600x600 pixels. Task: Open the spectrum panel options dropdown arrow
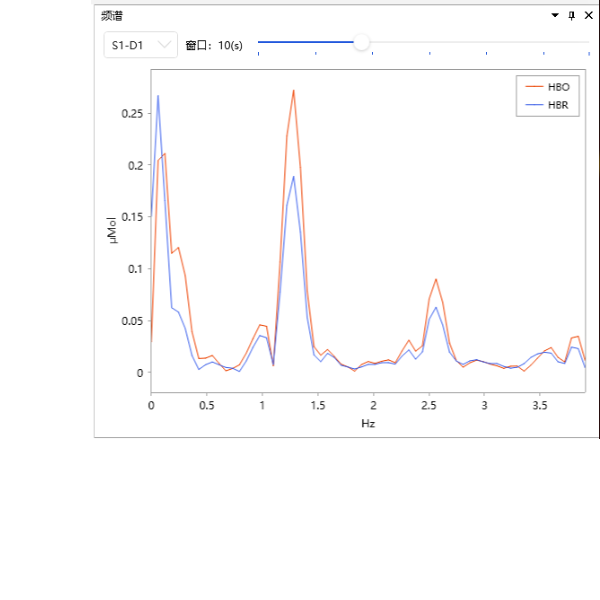point(556,16)
